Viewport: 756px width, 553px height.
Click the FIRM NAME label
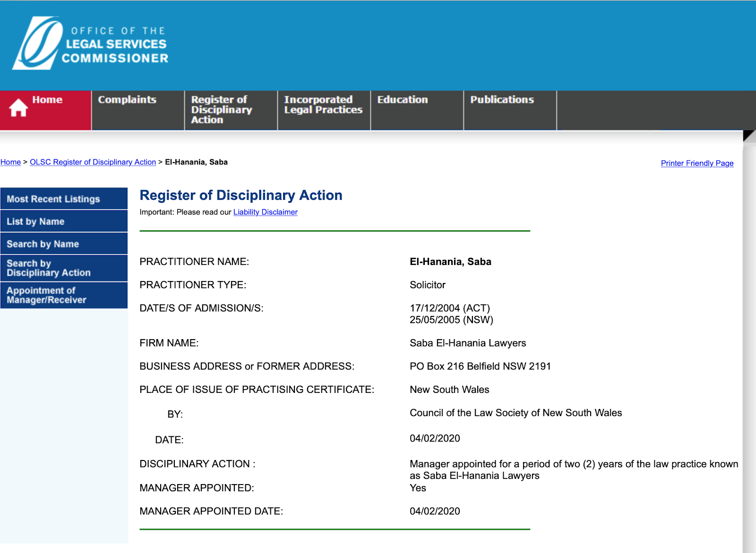coord(169,343)
